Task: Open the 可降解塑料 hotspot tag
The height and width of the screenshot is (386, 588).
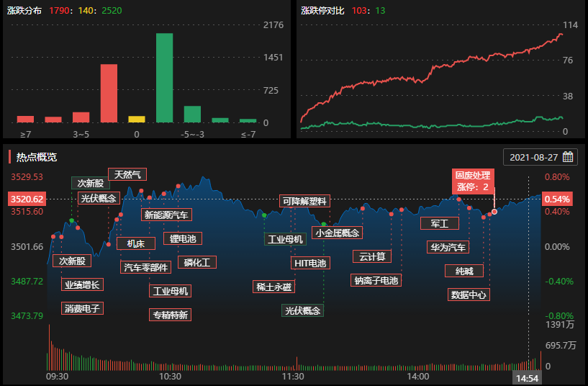Action: point(305,202)
